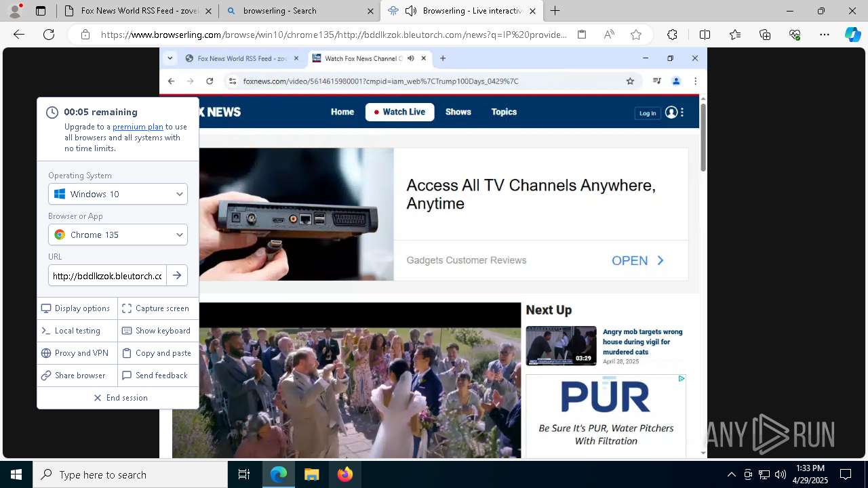
Task: Click Fox News Watch Live button
Action: pos(400,112)
